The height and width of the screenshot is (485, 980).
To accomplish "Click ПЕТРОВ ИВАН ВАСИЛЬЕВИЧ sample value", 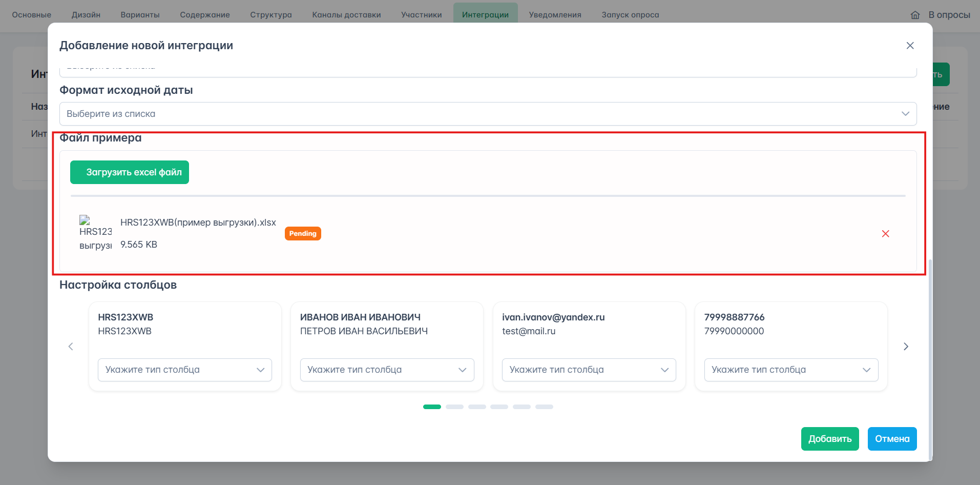I will (x=364, y=331).
